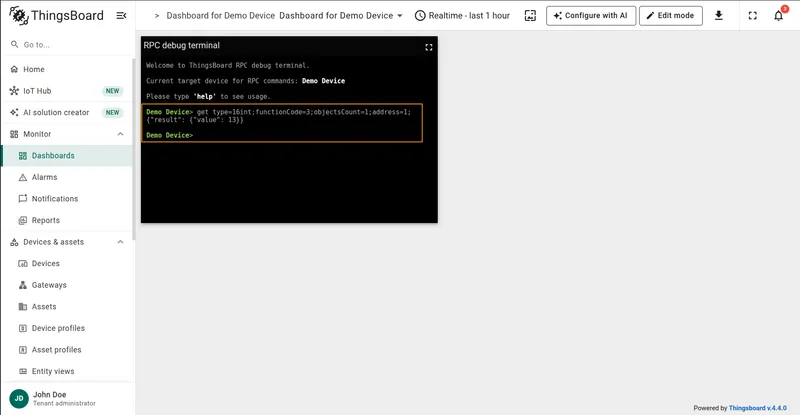
Task: Click the Assets icon
Action: [x=22, y=307]
